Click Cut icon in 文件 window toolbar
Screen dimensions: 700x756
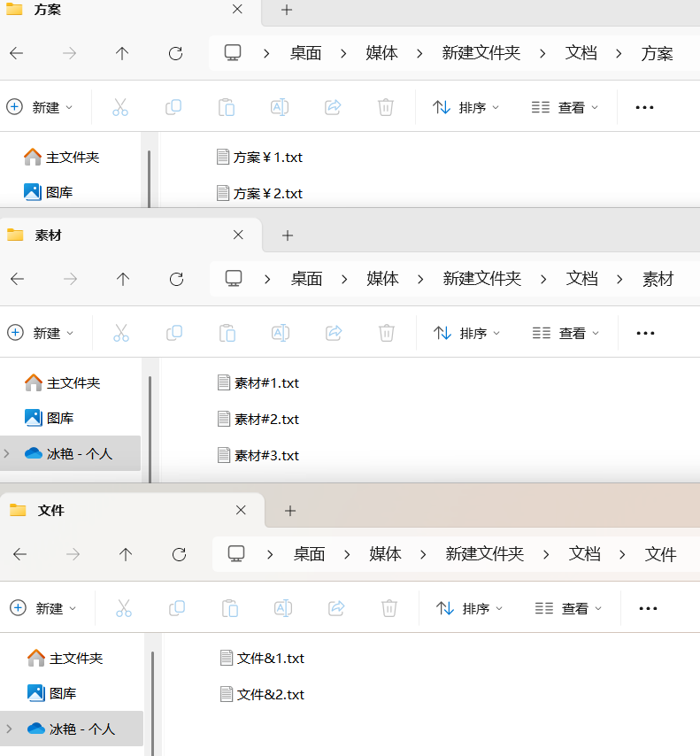click(124, 608)
